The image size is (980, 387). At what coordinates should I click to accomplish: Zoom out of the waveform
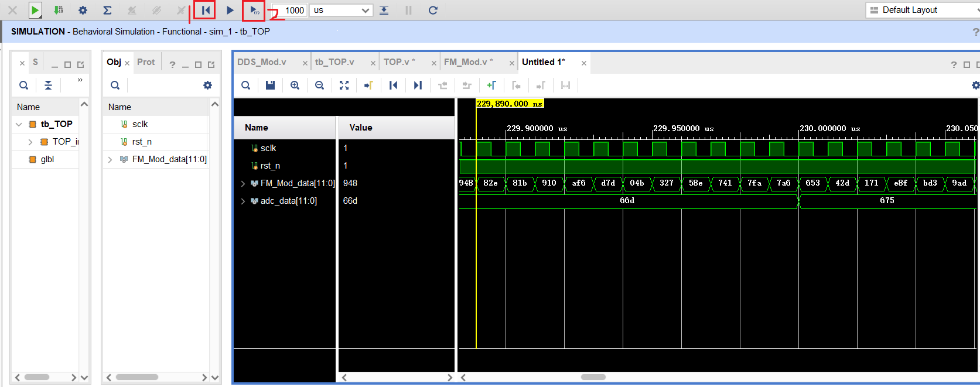319,85
